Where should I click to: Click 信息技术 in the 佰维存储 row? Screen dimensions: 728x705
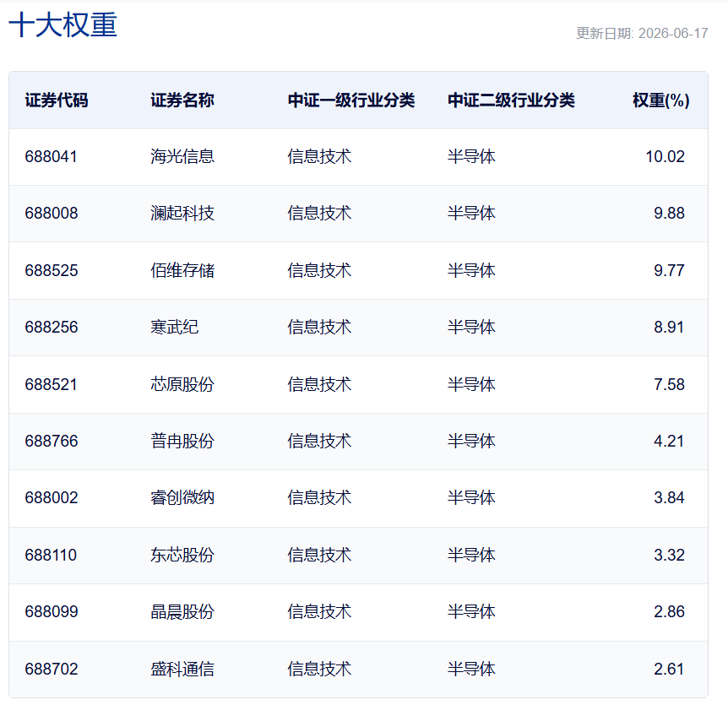coord(319,270)
